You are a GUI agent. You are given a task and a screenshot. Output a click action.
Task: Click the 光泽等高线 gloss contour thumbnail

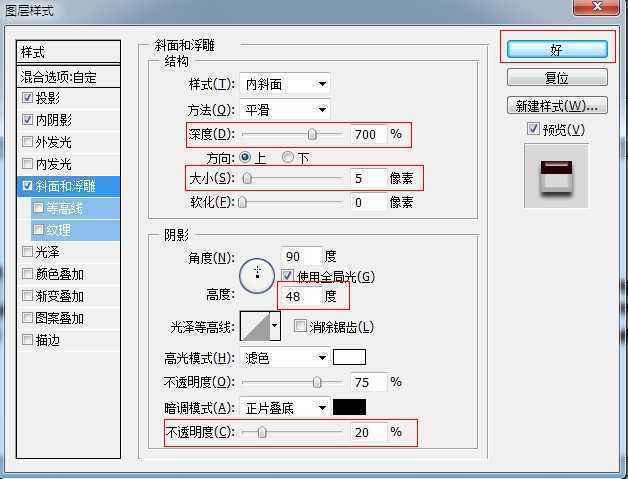point(256,326)
